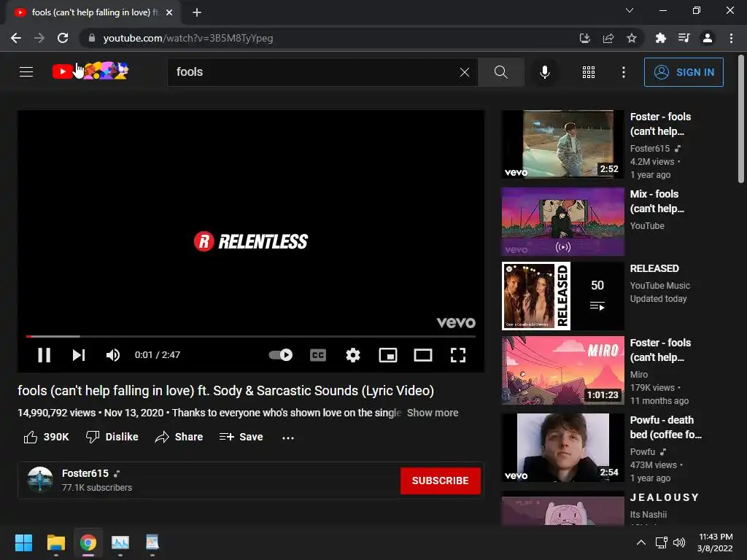The height and width of the screenshot is (560, 747).
Task: Open media controls icon in toolbar
Action: [x=684, y=38]
